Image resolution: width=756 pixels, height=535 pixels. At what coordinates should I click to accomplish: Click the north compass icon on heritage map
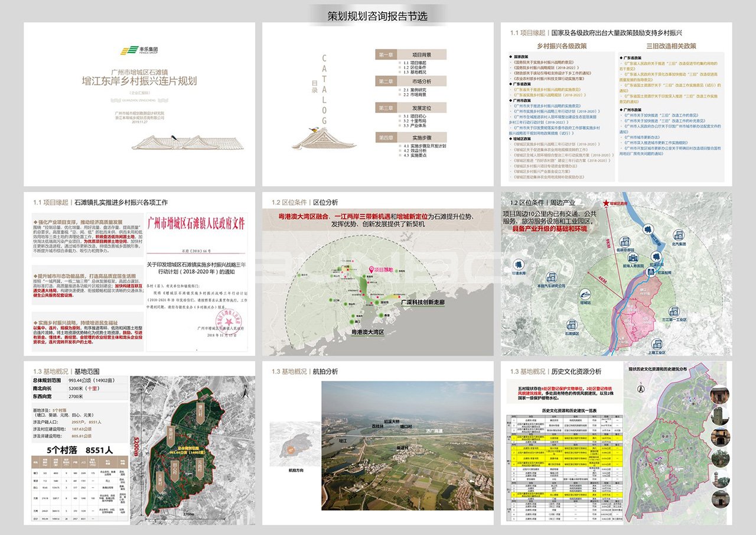pos(640,388)
